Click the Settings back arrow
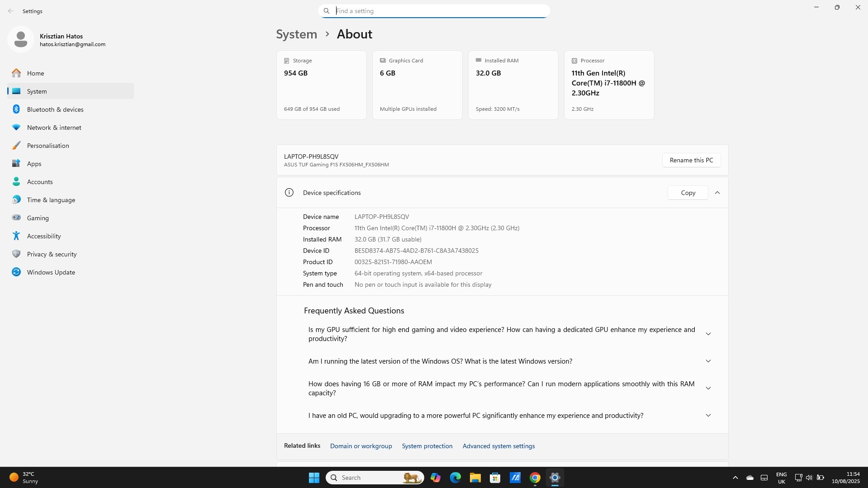The image size is (868, 488). click(x=11, y=11)
